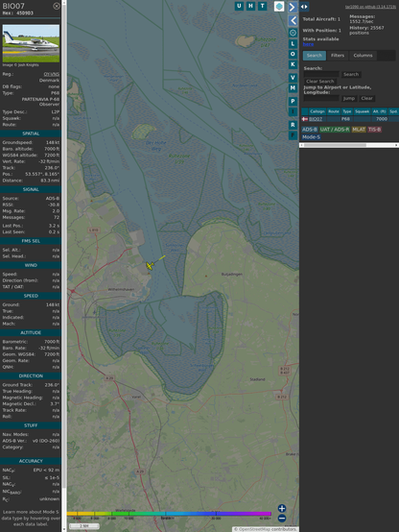Toggle labels with the L button
Viewport: 399px width, 532px height.
[x=293, y=44]
